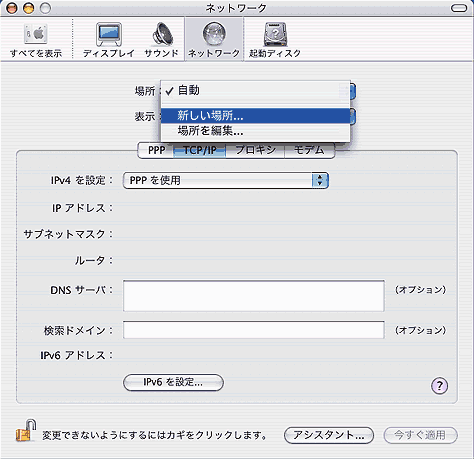Select 新しい場所... menu item

pyautogui.click(x=255, y=116)
